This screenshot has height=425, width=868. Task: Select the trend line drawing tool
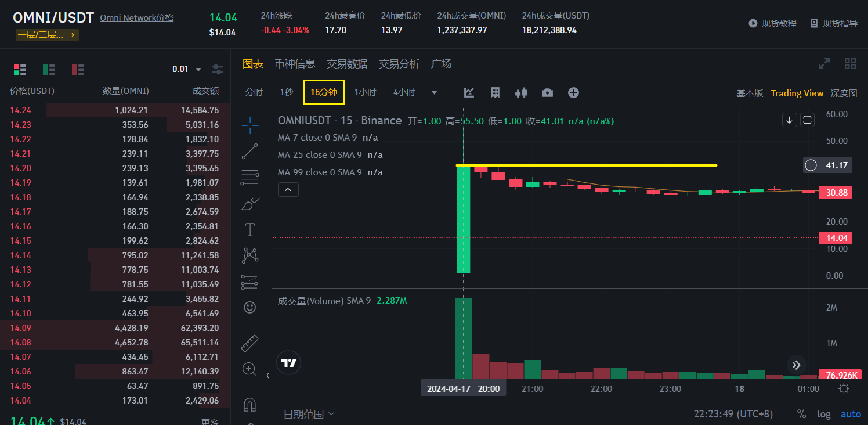(250, 151)
